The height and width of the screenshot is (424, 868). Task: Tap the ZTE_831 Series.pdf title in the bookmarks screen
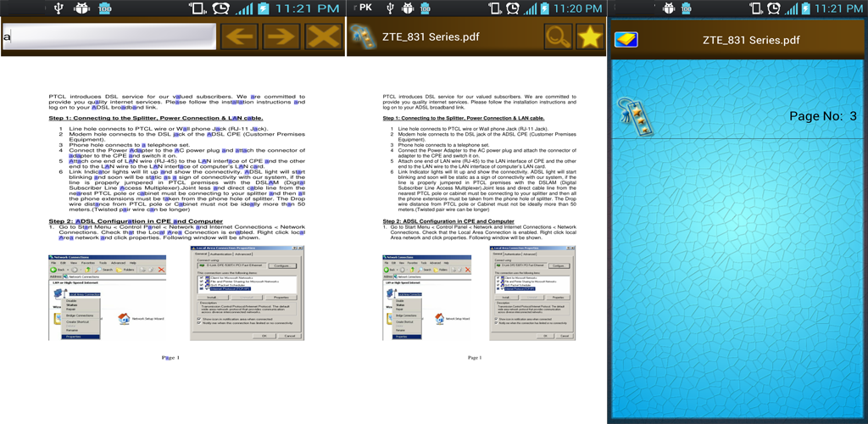(x=751, y=40)
